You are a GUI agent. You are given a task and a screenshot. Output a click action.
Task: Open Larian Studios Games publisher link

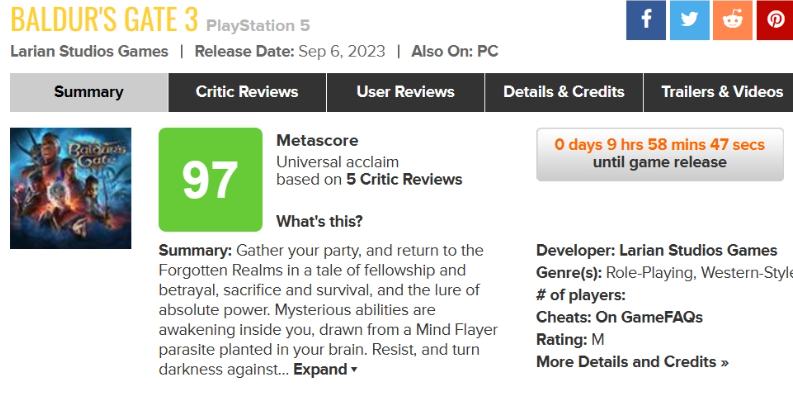point(89,52)
